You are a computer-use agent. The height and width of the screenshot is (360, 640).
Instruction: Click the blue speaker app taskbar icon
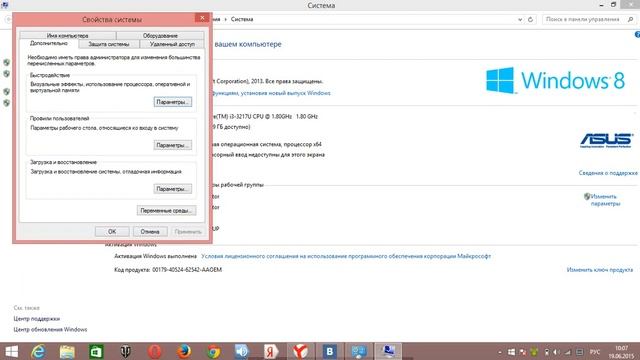242,351
